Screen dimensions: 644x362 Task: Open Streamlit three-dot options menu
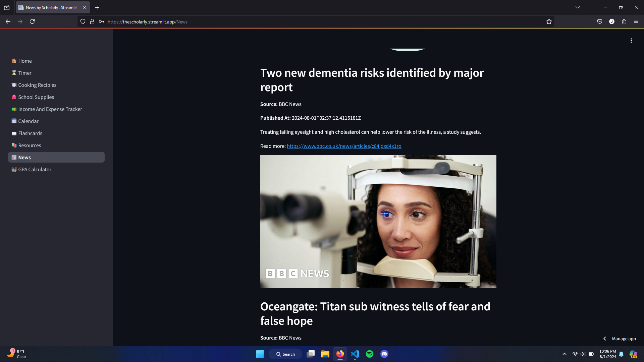(x=631, y=41)
